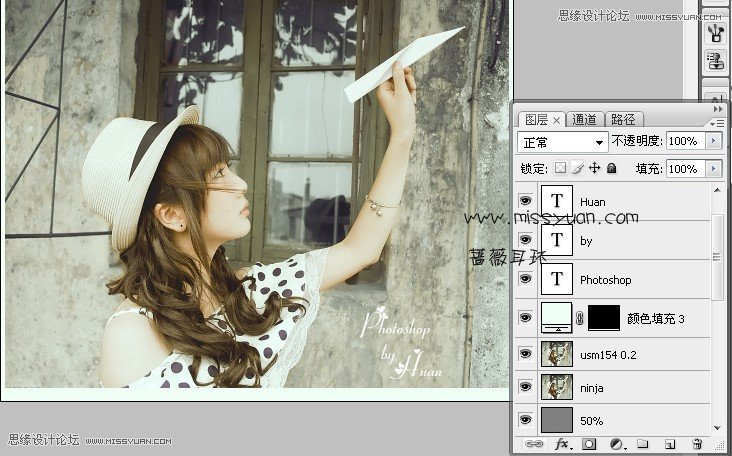732x456 pixels.
Task: Delete layer with trash icon
Action: [x=697, y=444]
